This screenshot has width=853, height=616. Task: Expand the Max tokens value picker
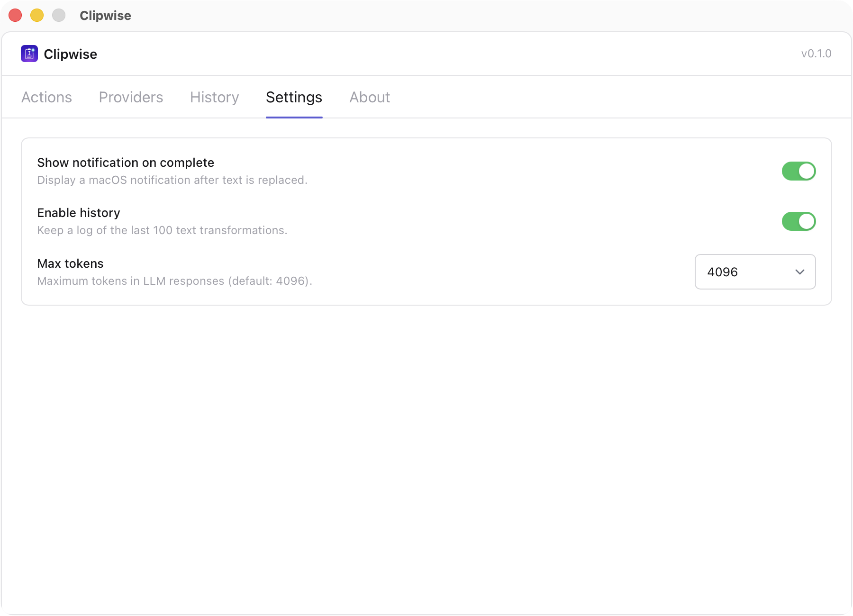tap(754, 272)
